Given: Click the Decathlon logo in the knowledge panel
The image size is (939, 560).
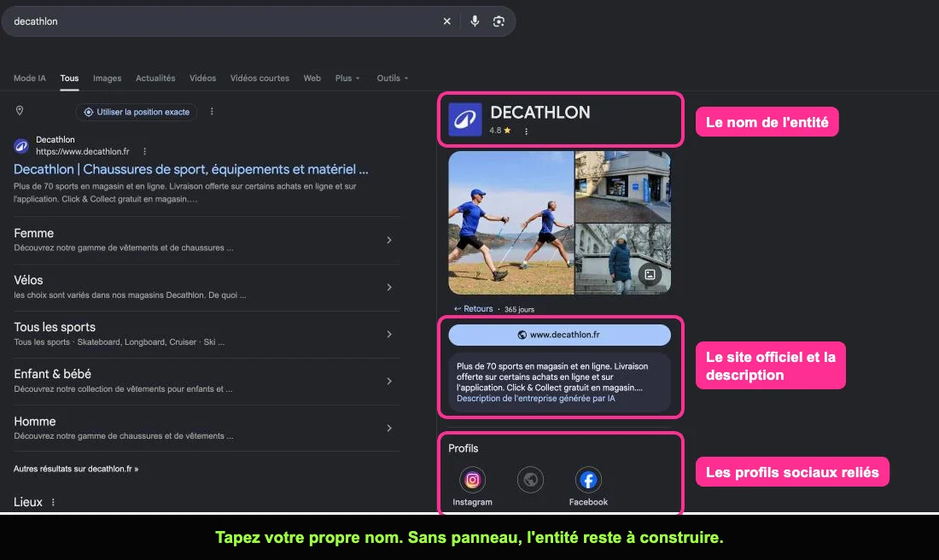Looking at the screenshot, I should click(465, 120).
